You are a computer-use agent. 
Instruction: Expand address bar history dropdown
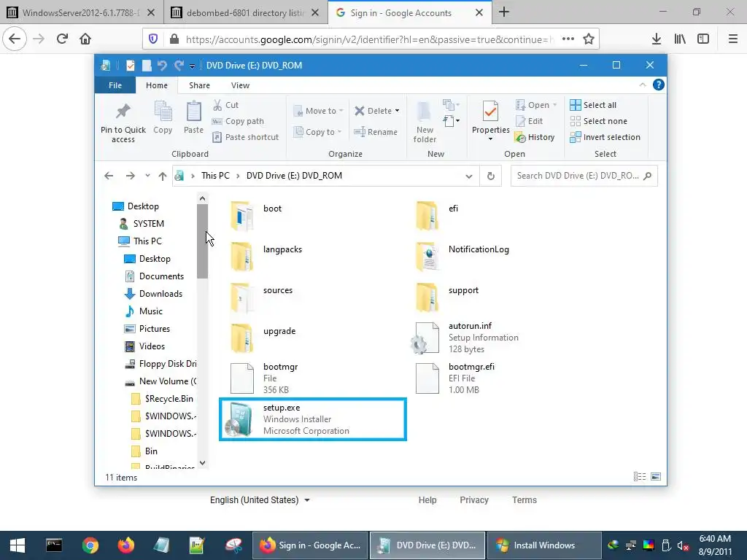click(469, 176)
